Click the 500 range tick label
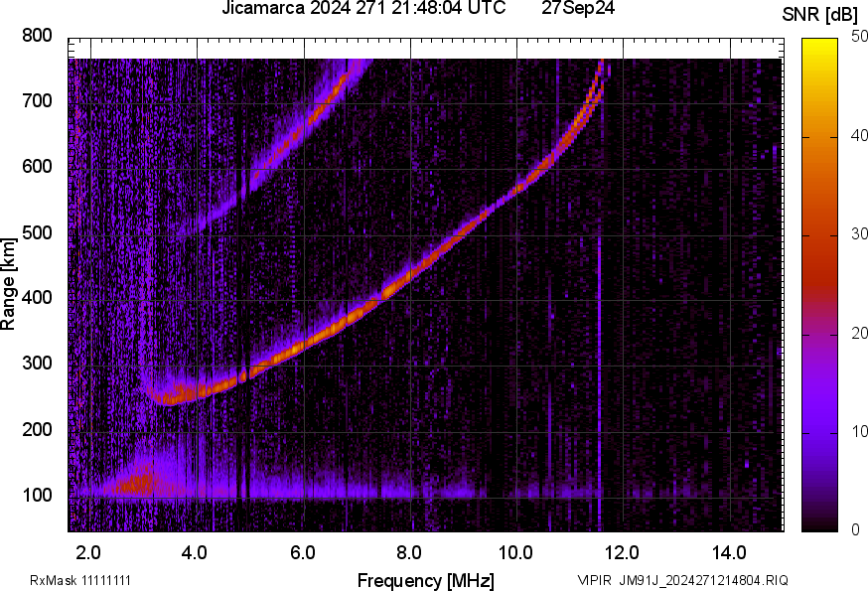The image size is (868, 591). pyautogui.click(x=38, y=233)
